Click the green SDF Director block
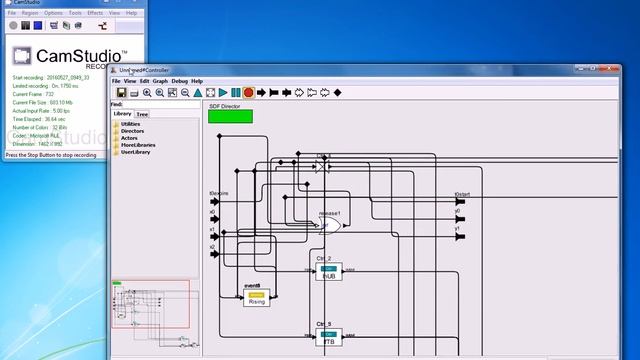640x360 pixels. [x=231, y=116]
